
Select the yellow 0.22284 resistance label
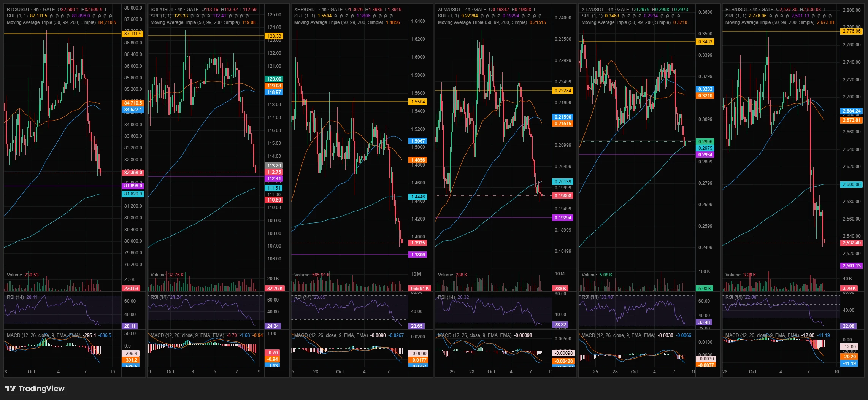point(563,91)
